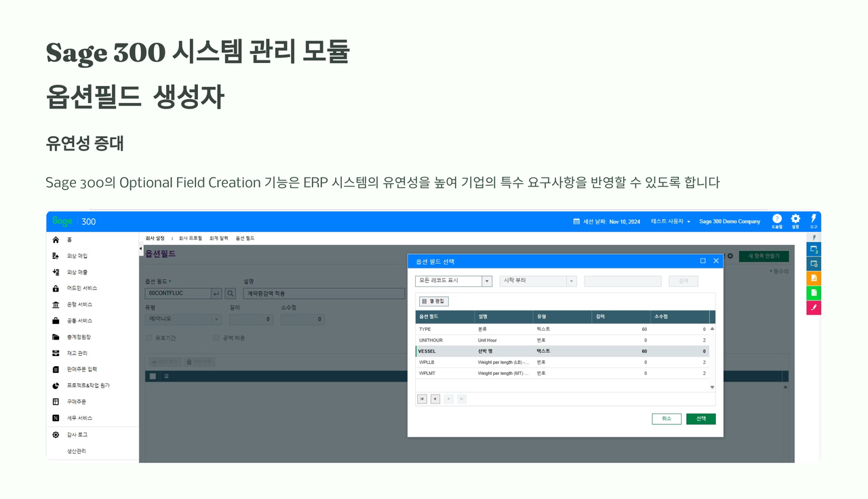Click the calendar icon beside 세션 날짜
This screenshot has width=868, height=499.
[x=576, y=222]
